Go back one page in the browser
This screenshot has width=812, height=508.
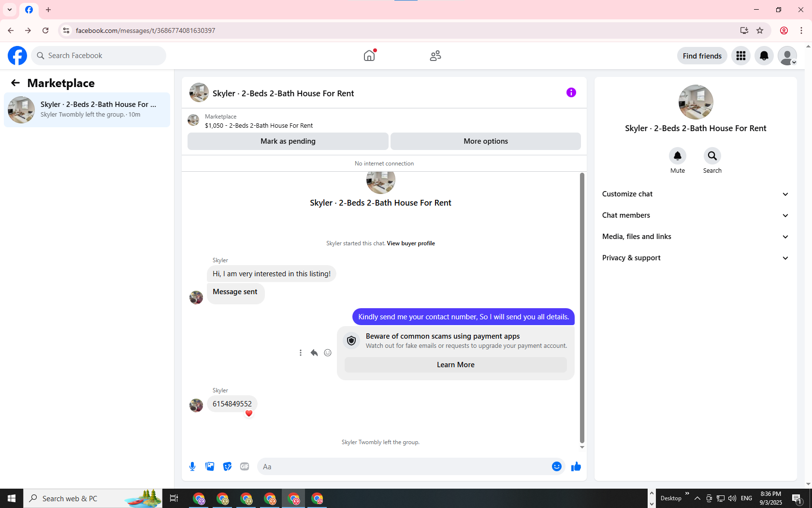[x=11, y=30]
